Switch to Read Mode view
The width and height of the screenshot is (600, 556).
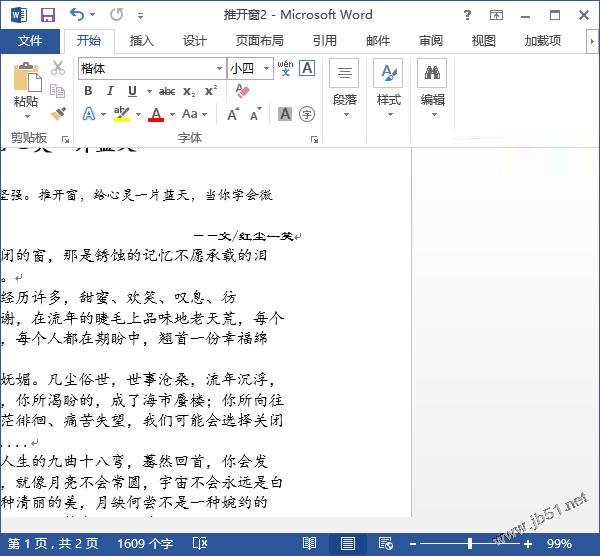[x=309, y=543]
